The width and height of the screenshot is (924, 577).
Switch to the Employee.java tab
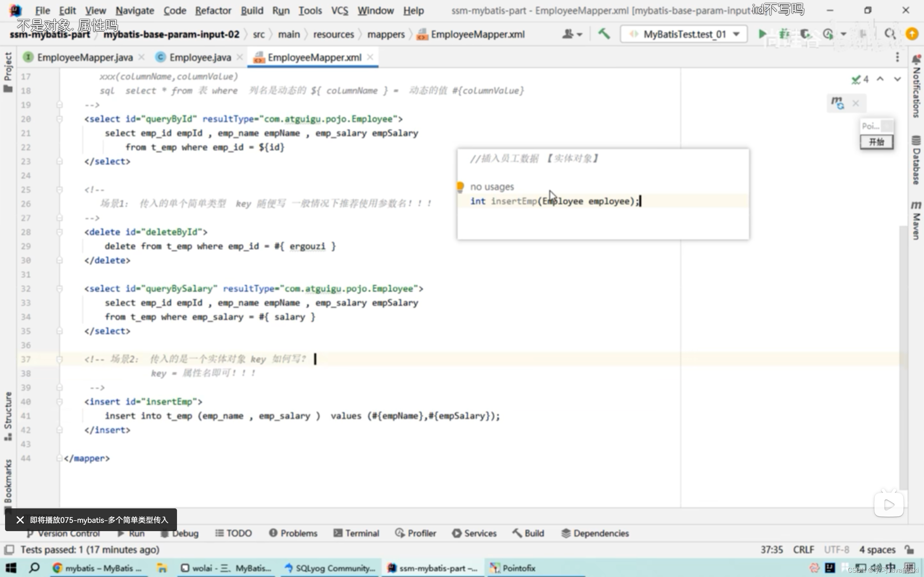pyautogui.click(x=199, y=57)
